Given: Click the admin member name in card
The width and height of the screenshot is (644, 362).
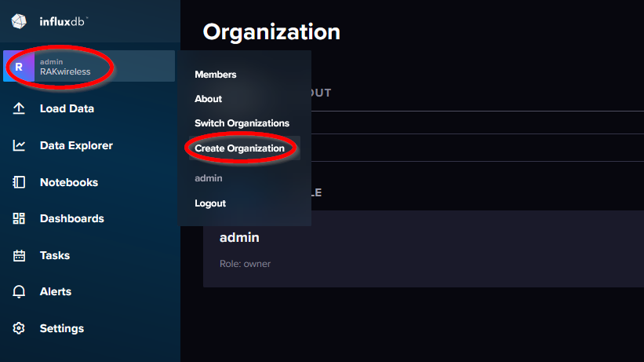Looking at the screenshot, I should point(239,237).
